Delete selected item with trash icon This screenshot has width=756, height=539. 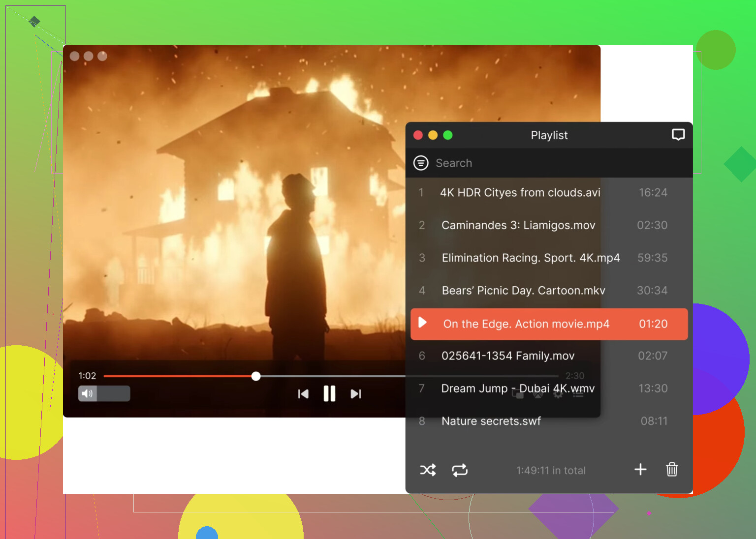(x=672, y=470)
